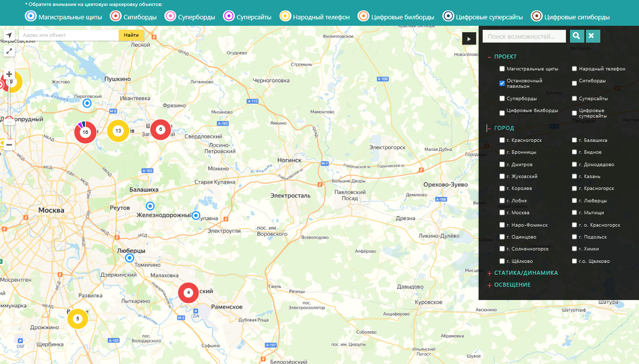Check the г. Жуковский city filter
The image size is (639, 364).
(502, 177)
